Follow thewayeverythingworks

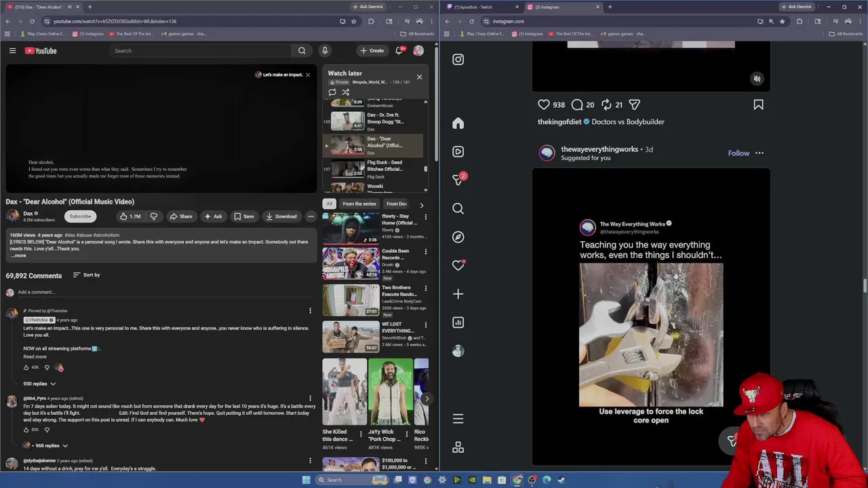click(738, 153)
